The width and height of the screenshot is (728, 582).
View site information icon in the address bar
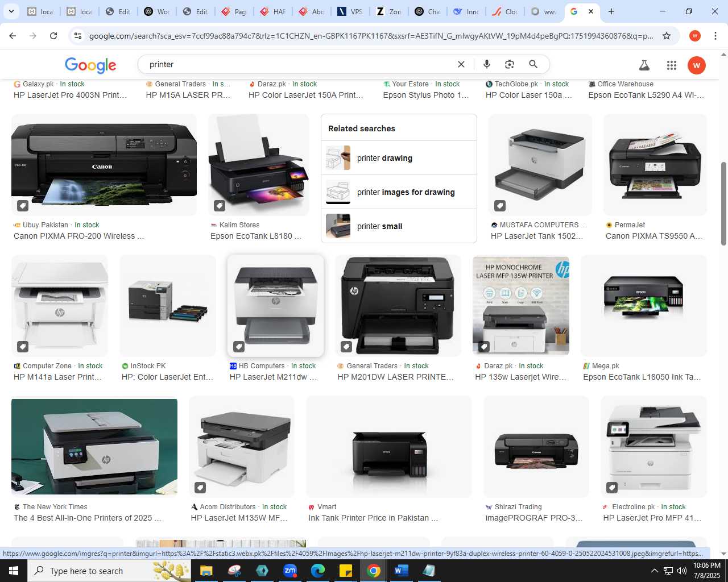tap(78, 36)
